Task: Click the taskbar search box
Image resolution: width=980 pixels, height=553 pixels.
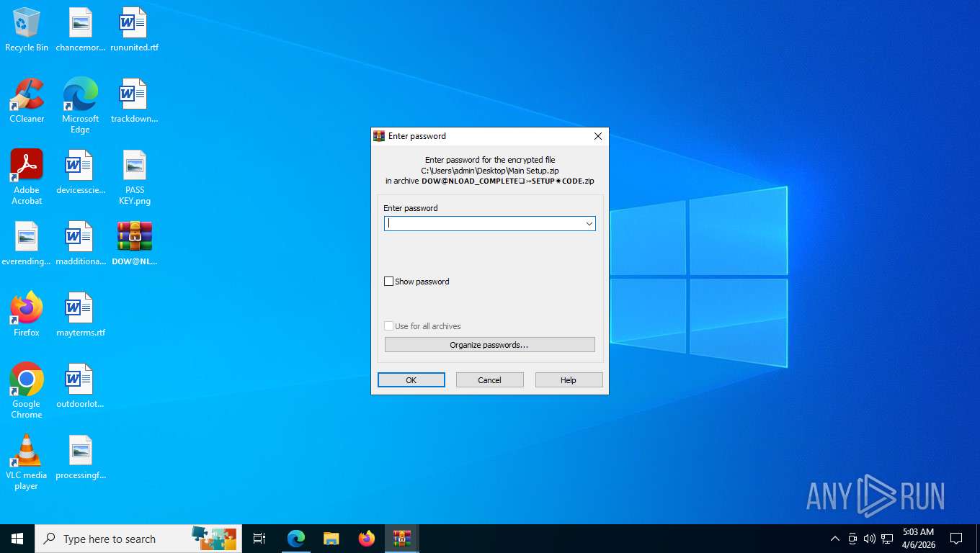Action: click(x=138, y=539)
